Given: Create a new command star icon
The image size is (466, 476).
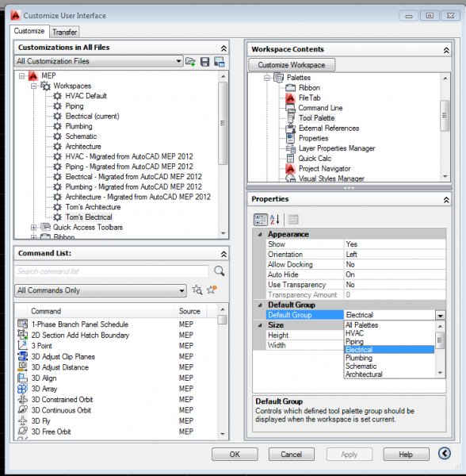Looking at the screenshot, I should (212, 290).
